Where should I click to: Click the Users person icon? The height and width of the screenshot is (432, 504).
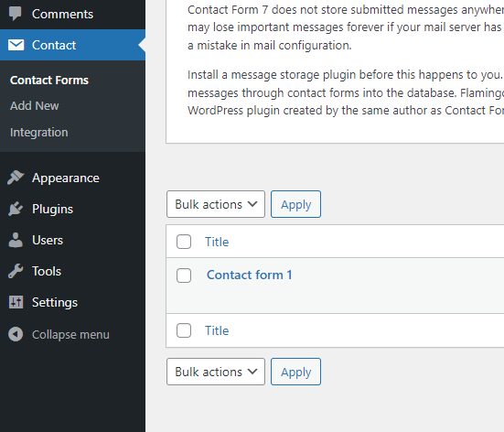click(x=16, y=240)
